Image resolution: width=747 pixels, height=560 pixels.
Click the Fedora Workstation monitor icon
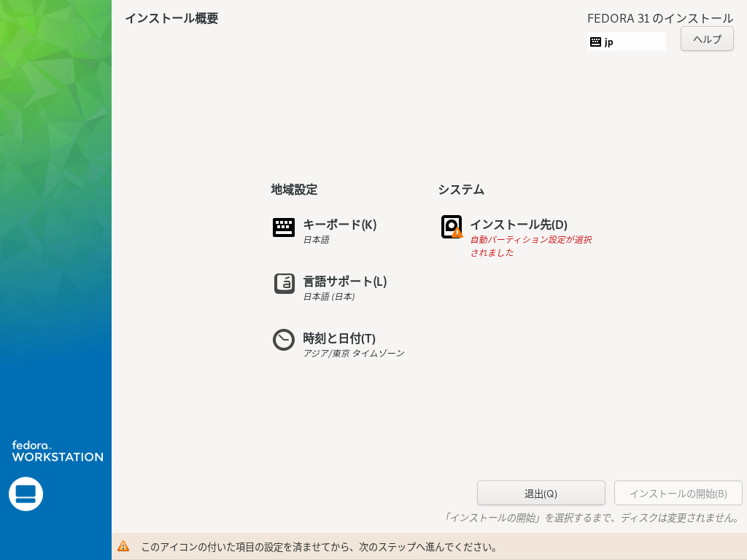pyautogui.click(x=26, y=494)
